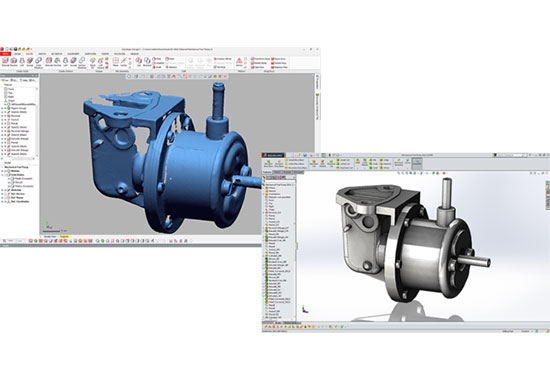Open the Support tab below viewport

pos(65,236)
